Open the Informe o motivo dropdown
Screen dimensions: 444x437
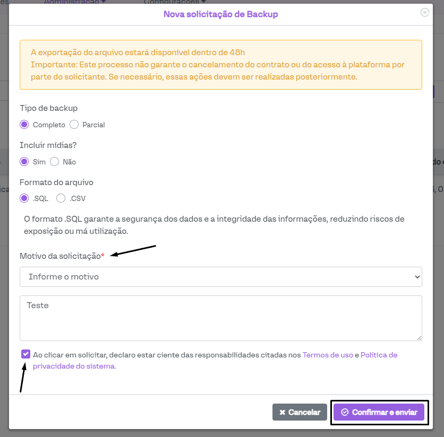pos(221,277)
